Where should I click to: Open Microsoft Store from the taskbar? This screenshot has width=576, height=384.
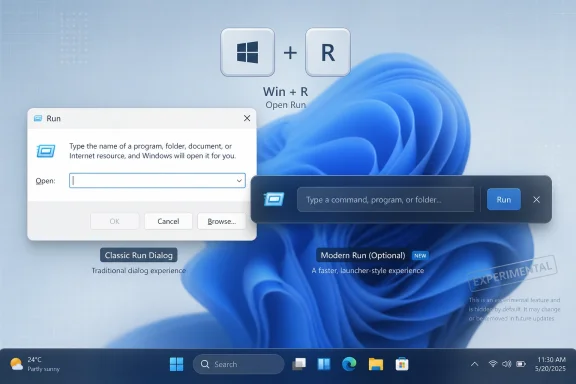click(x=402, y=364)
